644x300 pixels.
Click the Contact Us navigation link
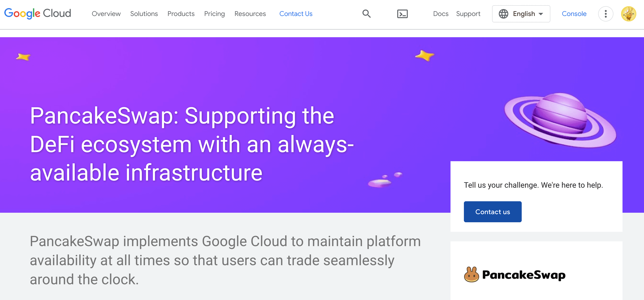tap(296, 14)
